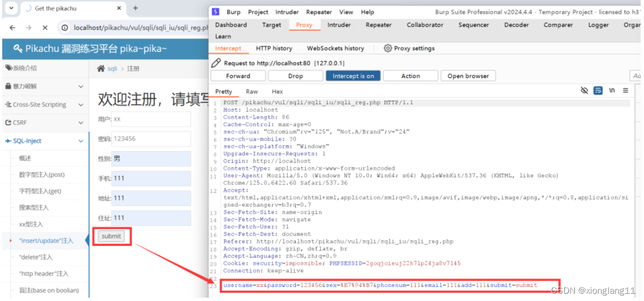
Task: Click the browser forward arrow
Action: tap(28, 27)
